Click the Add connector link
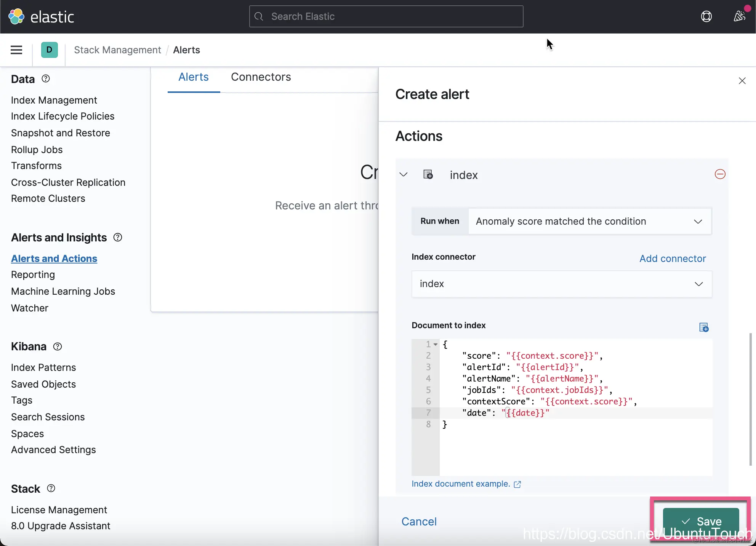This screenshot has height=546, width=756. click(x=673, y=259)
